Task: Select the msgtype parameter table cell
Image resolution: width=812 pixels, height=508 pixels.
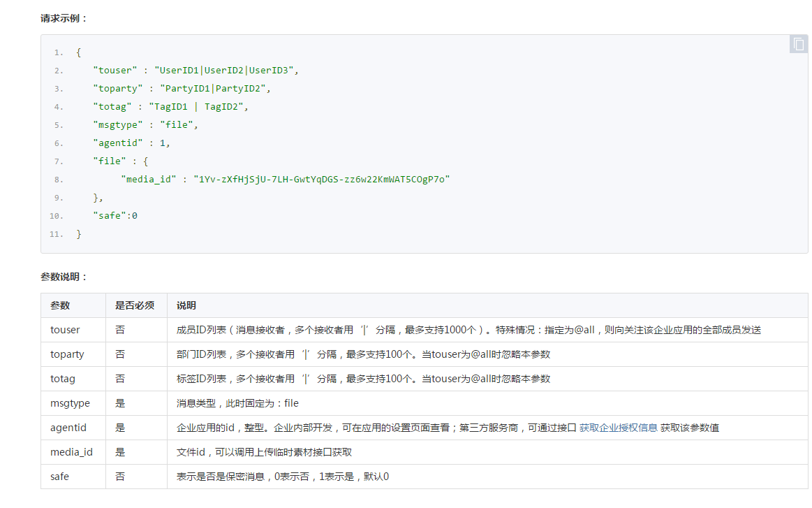Action: click(70, 403)
